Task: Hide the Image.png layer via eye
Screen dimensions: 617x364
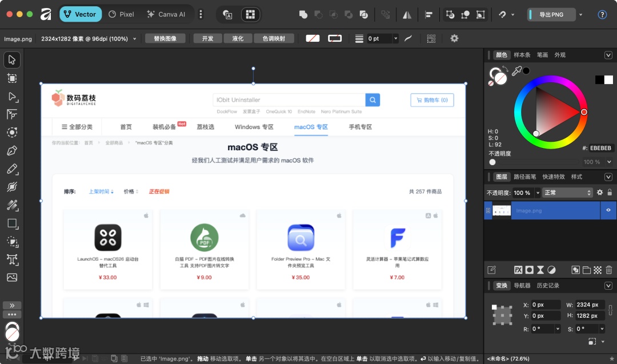Action: click(x=608, y=210)
